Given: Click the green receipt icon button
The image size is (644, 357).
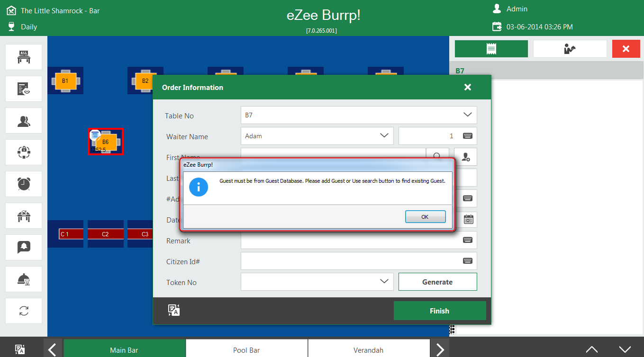Looking at the screenshot, I should pyautogui.click(x=491, y=49).
